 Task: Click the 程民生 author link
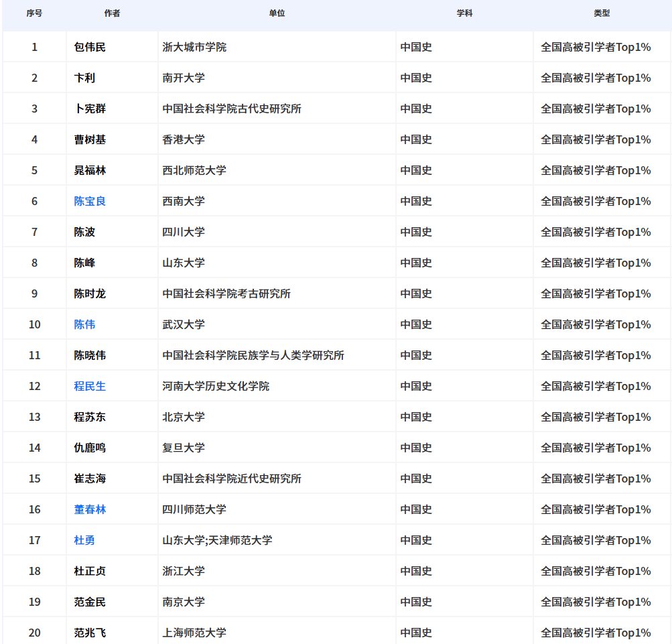point(90,386)
